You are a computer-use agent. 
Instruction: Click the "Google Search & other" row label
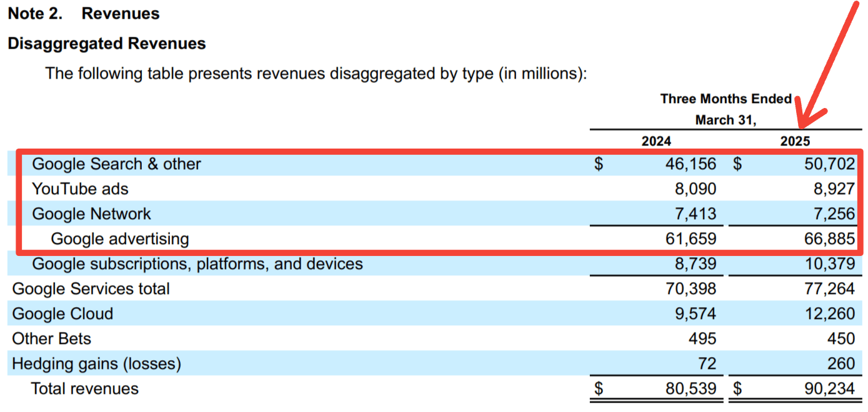click(x=117, y=164)
